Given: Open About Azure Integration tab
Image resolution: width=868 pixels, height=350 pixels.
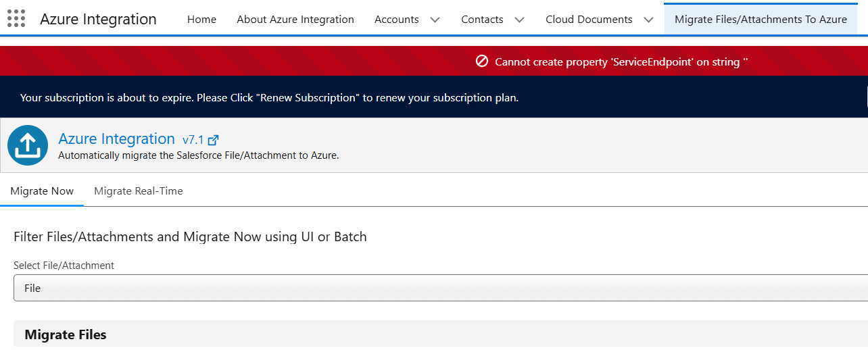Looking at the screenshot, I should click(x=295, y=20).
